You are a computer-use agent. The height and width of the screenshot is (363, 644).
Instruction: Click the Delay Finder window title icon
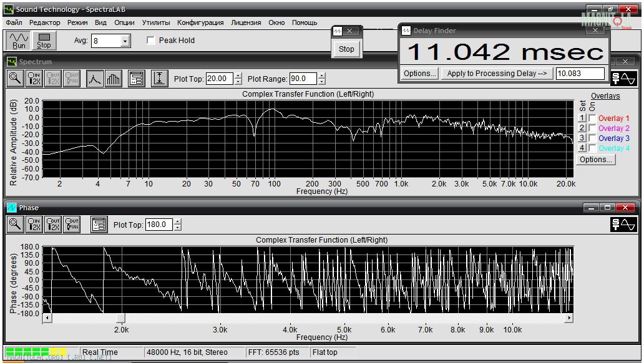click(x=406, y=31)
